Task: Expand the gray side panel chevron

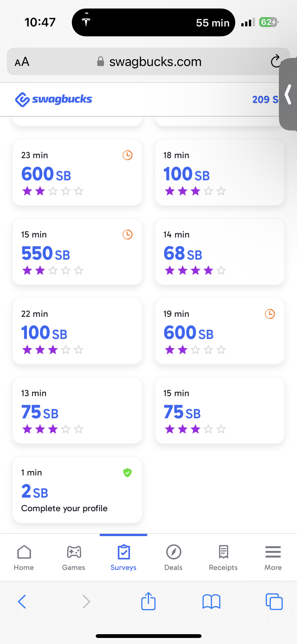Action: [x=288, y=94]
